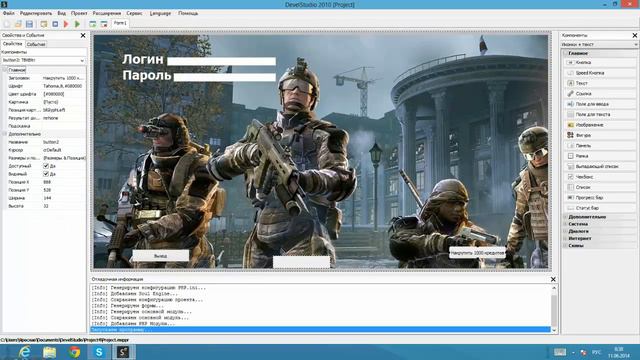Click the Логин input field
Viewport: 640px width, 360px height.
coord(222,61)
